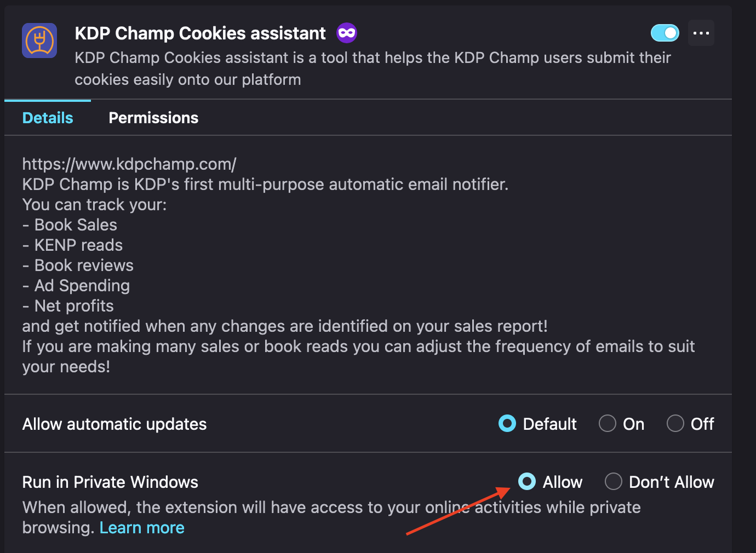Screen dimensions: 756x553
Task: Turn automatic updates On
Action: click(621, 424)
